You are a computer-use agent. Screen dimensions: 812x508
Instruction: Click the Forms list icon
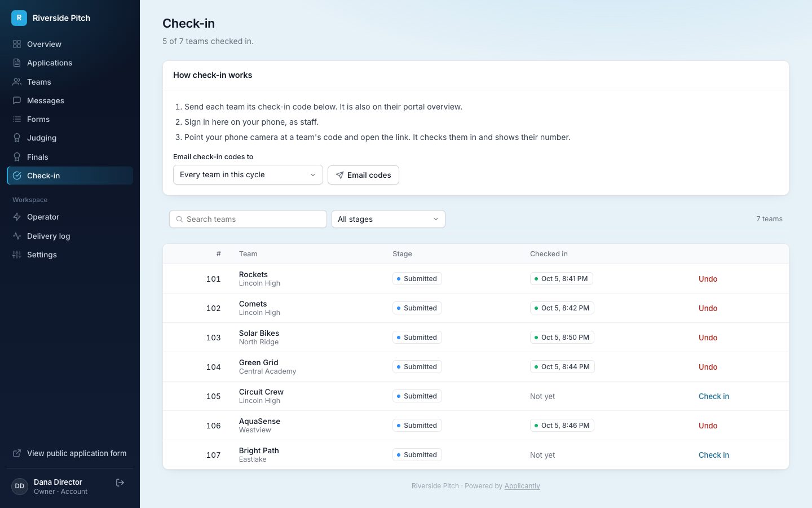17,119
